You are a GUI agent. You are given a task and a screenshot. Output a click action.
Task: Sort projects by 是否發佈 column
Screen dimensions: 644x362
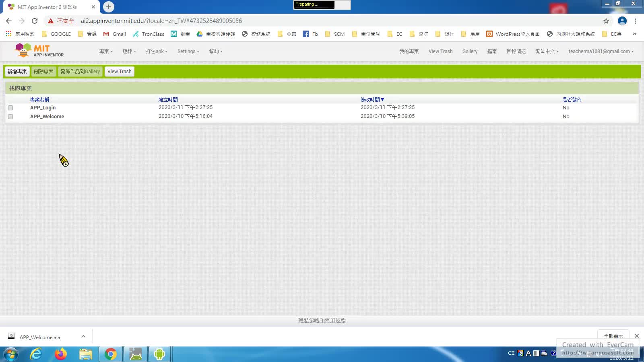[x=572, y=100]
